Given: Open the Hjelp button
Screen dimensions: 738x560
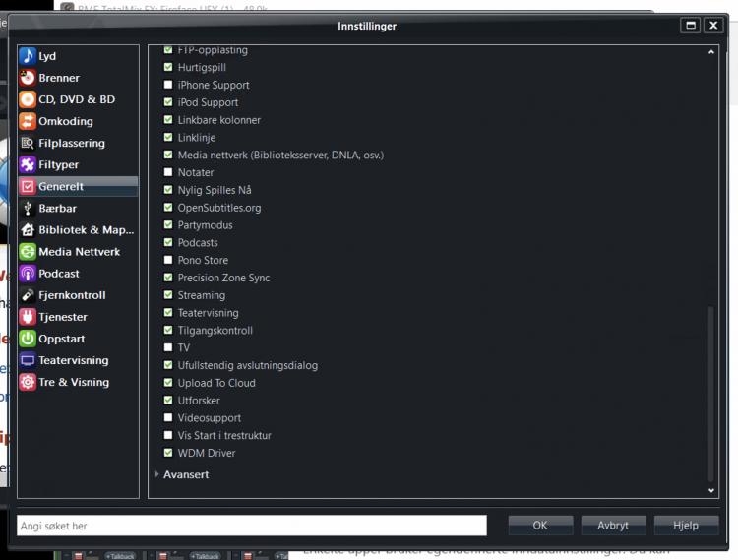Looking at the screenshot, I should (x=686, y=526).
